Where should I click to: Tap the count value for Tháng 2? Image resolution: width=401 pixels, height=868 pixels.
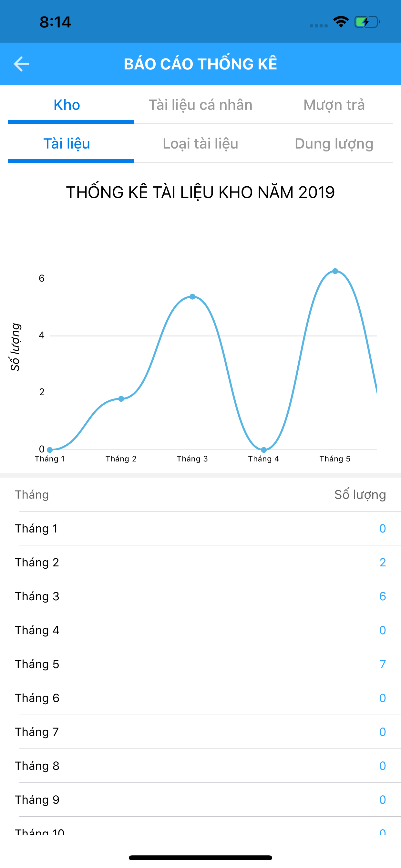tap(383, 563)
